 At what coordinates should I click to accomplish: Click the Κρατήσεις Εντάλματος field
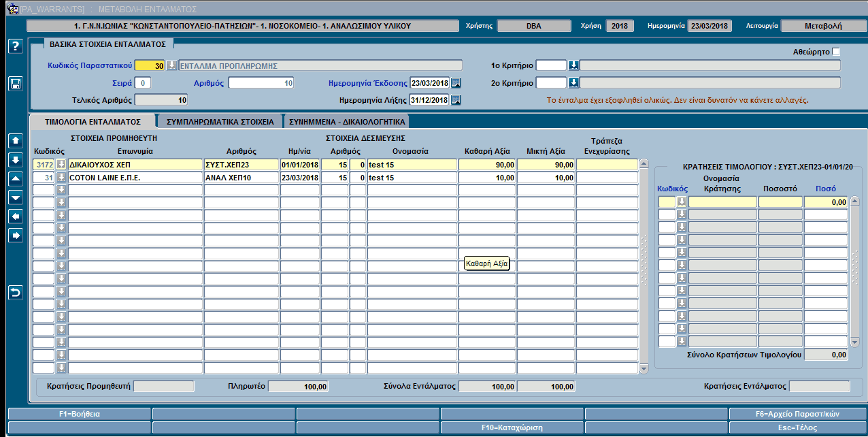point(819,387)
